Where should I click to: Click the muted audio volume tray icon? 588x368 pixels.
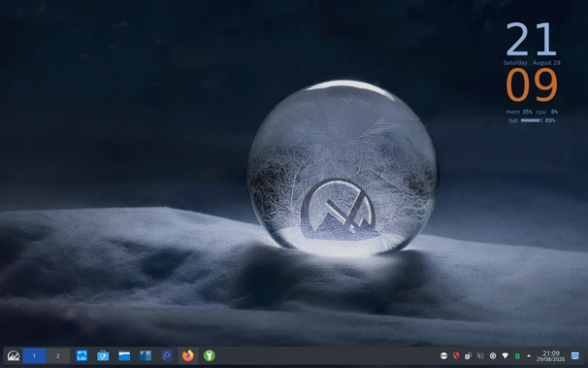[x=480, y=355]
